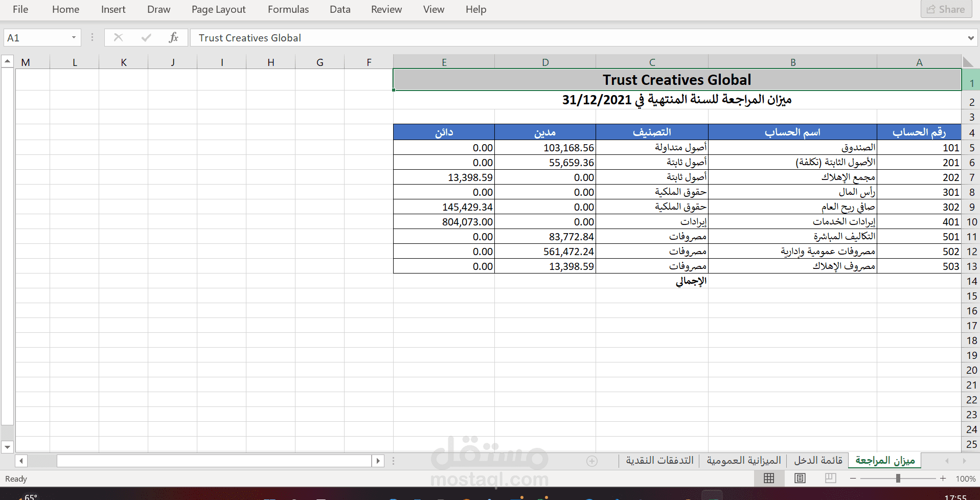Click the vertical scrollbar thumb
980x500 pixels.
[x=7, y=246]
